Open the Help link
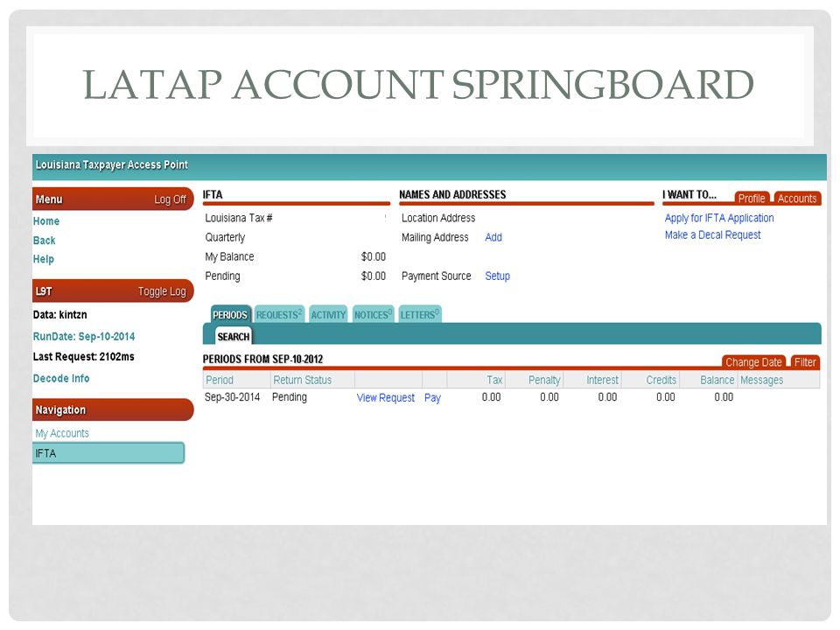Screen dimensions: 840x630 pos(44,259)
